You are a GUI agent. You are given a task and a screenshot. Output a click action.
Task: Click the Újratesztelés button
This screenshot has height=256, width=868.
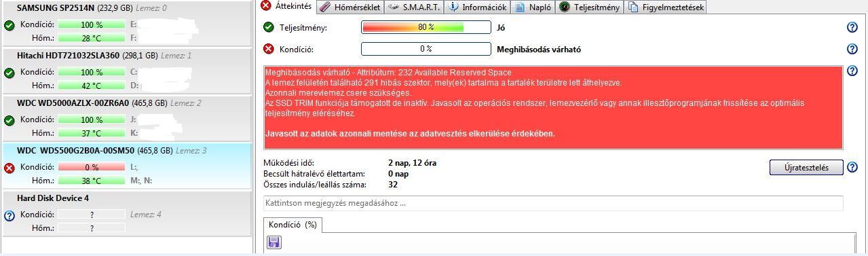pos(806,168)
